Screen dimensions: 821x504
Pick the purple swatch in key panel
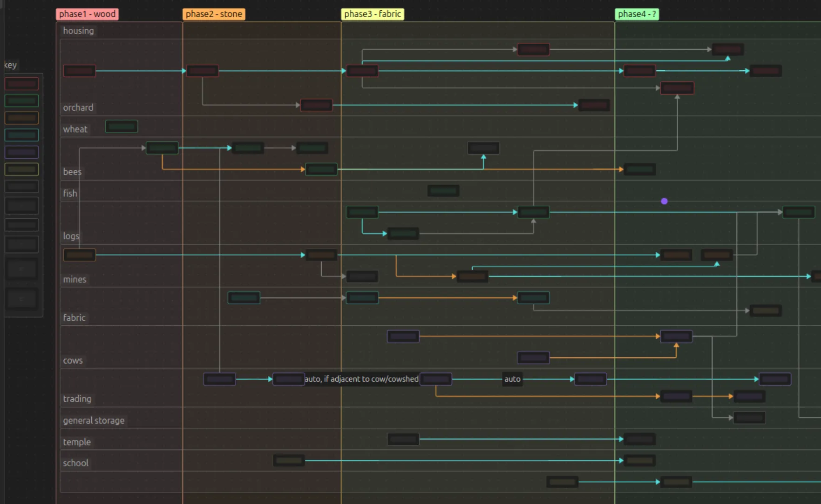(21, 152)
